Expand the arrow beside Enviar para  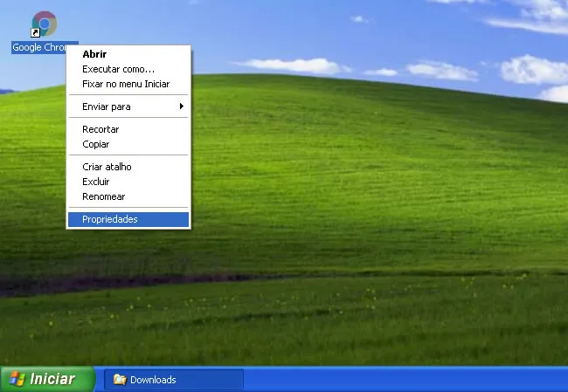[182, 107]
